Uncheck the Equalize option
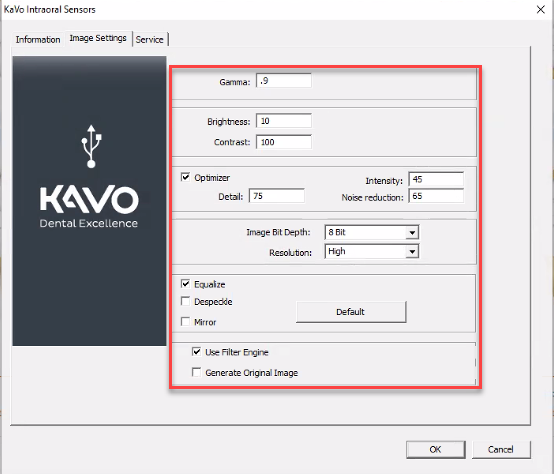 pyautogui.click(x=185, y=284)
